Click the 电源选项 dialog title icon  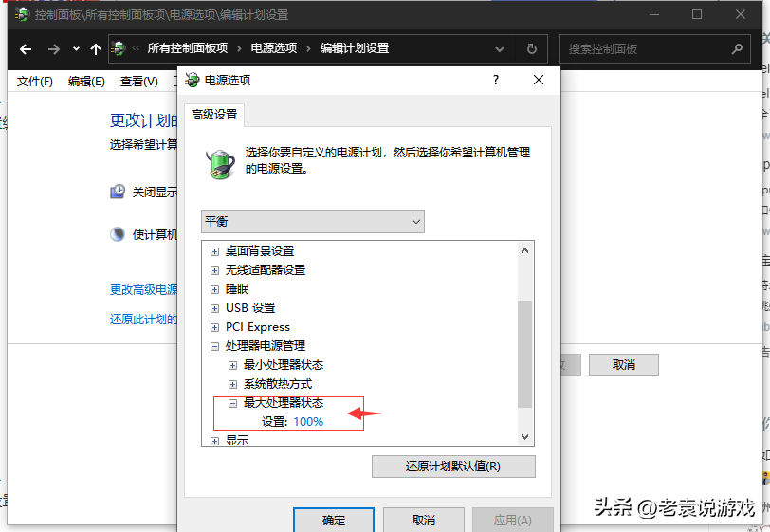point(192,80)
